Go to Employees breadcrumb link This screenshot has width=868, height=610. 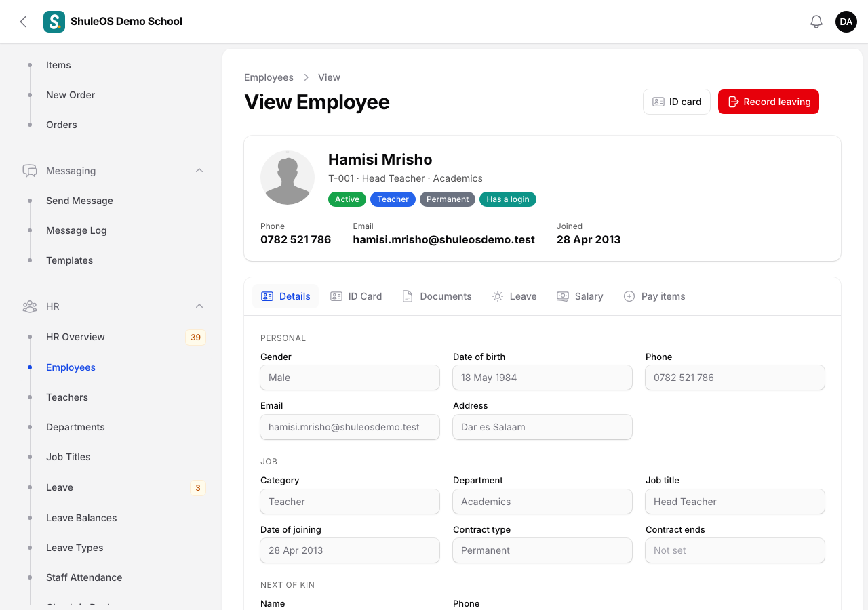coord(269,77)
